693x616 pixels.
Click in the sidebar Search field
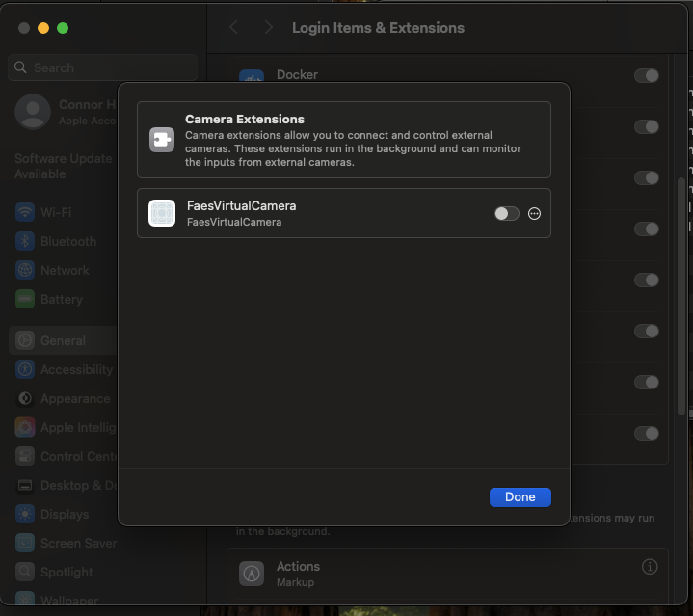pyautogui.click(x=102, y=67)
